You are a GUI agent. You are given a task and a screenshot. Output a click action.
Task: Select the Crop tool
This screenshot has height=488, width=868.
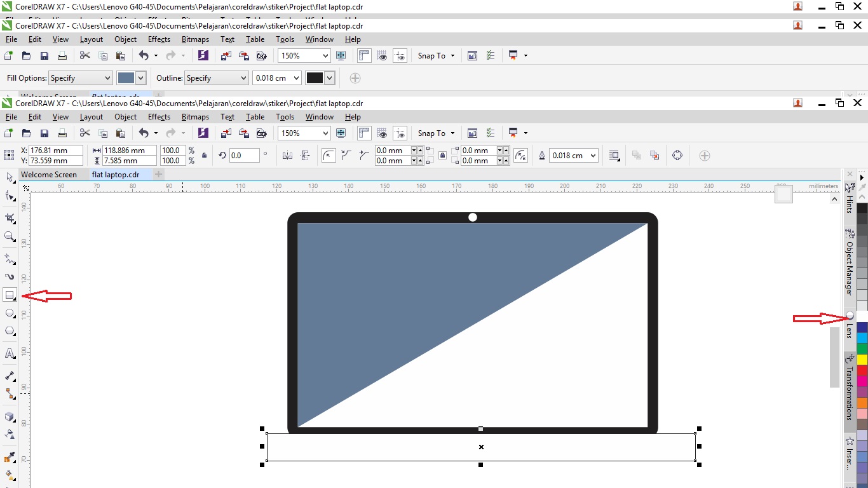pos(9,218)
